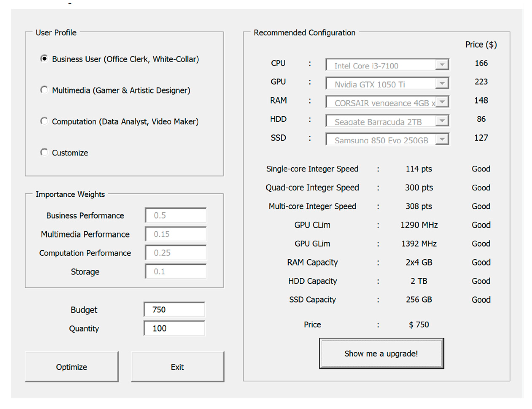Select the Computation (Data Analyst, Video Maker) option
532x409 pixels.
[x=44, y=121]
